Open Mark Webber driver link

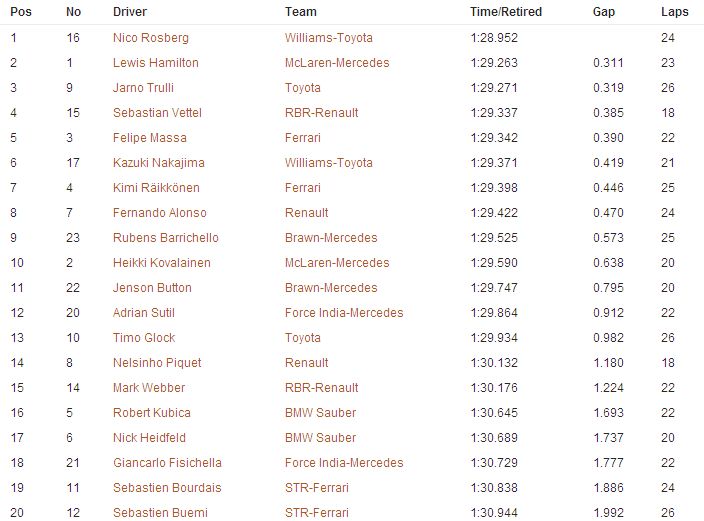(149, 388)
